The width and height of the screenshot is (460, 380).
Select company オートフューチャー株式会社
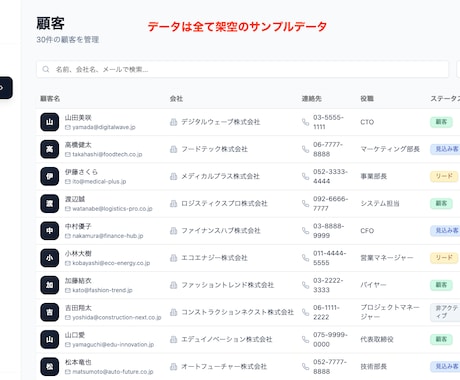click(224, 366)
